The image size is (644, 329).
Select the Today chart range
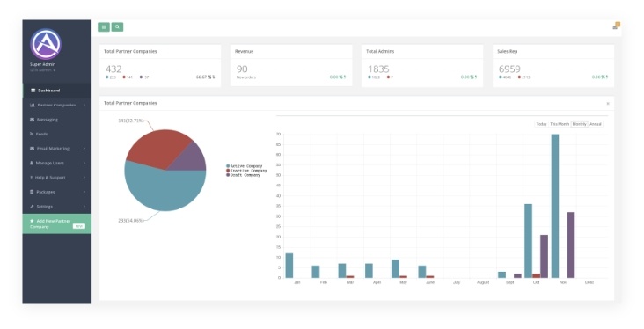541,124
